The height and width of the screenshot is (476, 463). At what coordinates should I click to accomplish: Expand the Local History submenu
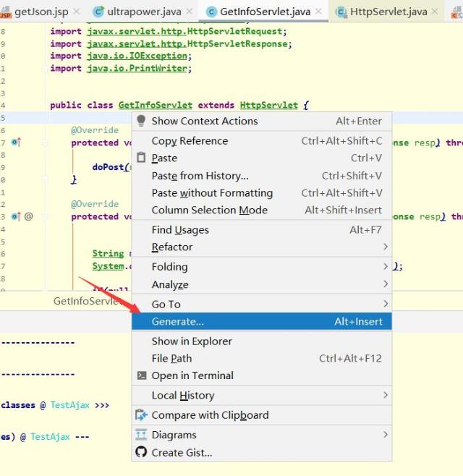tap(385, 396)
